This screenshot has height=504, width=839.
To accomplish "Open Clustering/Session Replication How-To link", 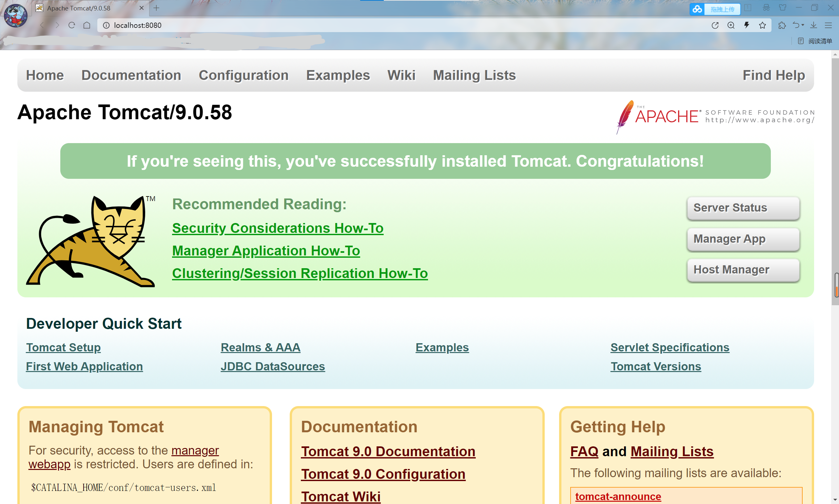I will point(300,274).
